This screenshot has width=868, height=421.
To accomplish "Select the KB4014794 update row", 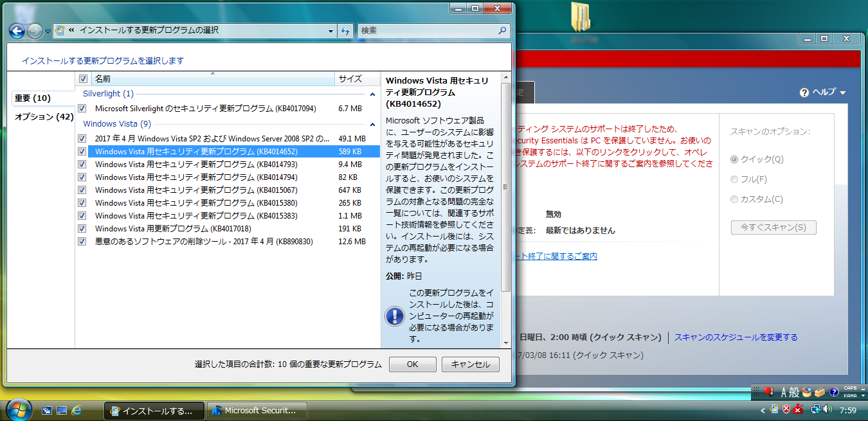I will 228,177.
